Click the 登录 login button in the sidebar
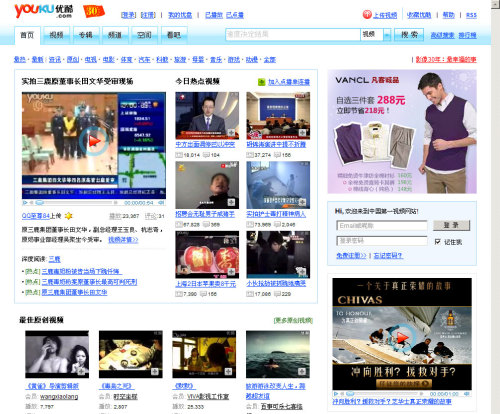The width and height of the screenshot is (500, 414). click(x=451, y=225)
